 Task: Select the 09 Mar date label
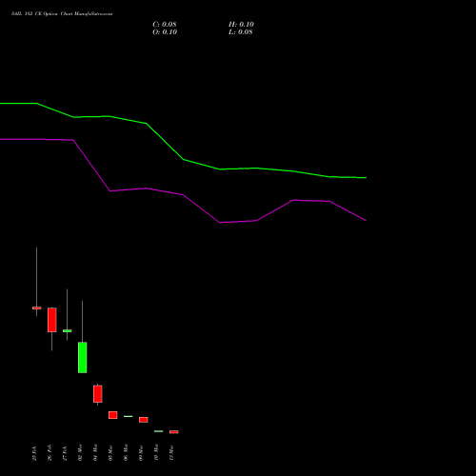[x=141, y=452]
